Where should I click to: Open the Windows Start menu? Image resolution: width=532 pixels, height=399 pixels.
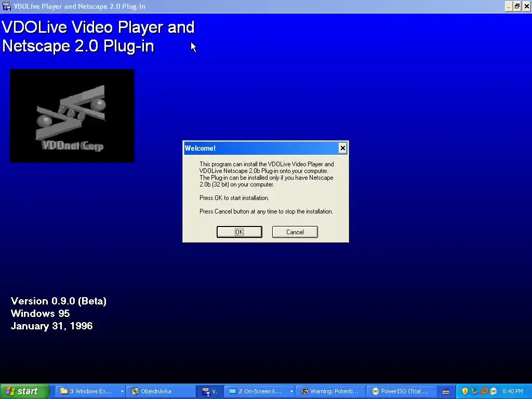tap(24, 391)
